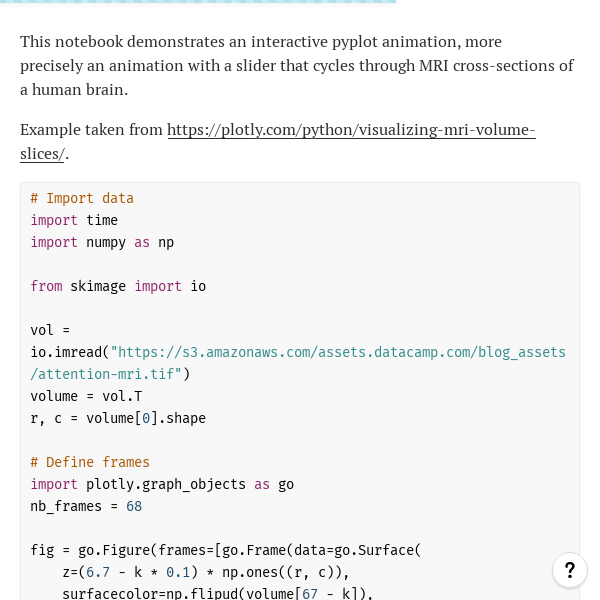Viewport: 600px width, 600px height.
Task: Click the '# Define frames' comment
Action: point(90,462)
